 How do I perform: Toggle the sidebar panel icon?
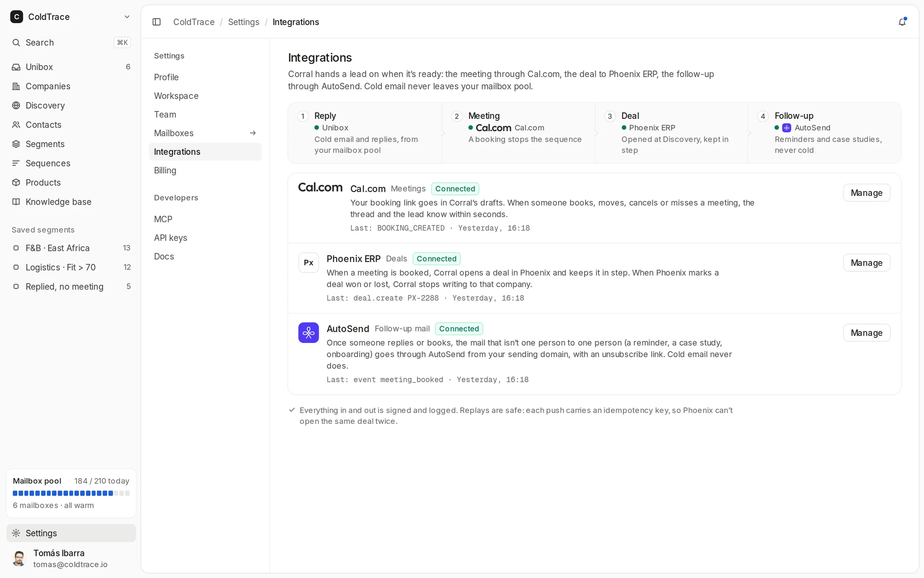coord(156,22)
